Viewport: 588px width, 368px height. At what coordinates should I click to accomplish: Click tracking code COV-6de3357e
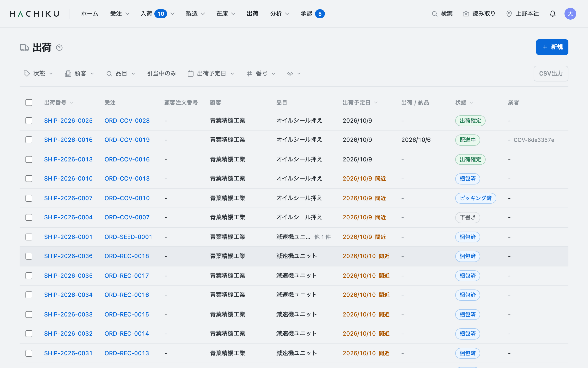pyautogui.click(x=534, y=140)
